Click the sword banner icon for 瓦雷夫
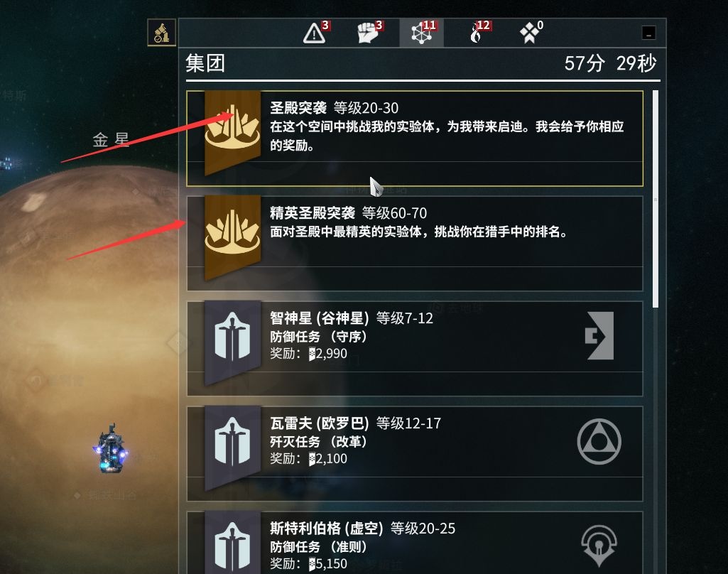The image size is (728, 574). (x=233, y=448)
